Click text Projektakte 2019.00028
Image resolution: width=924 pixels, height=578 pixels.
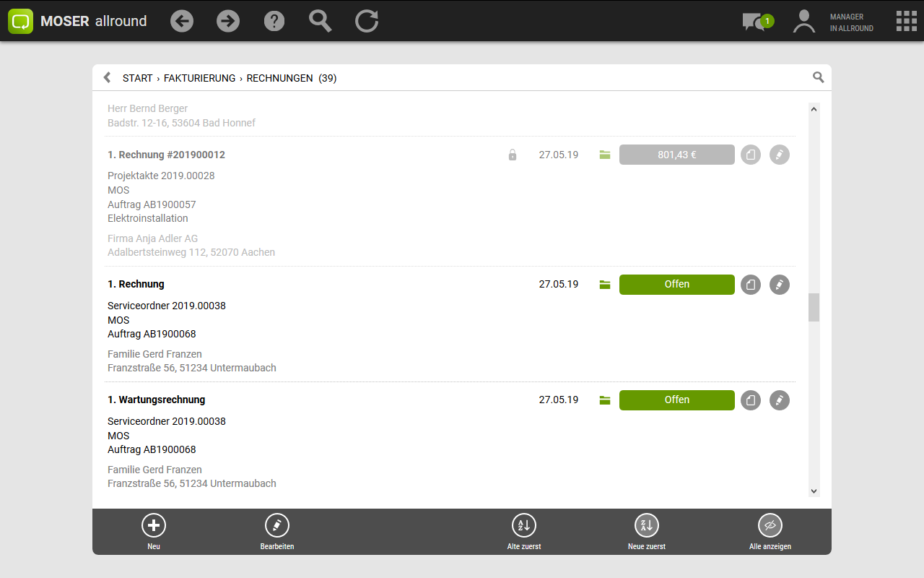pos(161,176)
